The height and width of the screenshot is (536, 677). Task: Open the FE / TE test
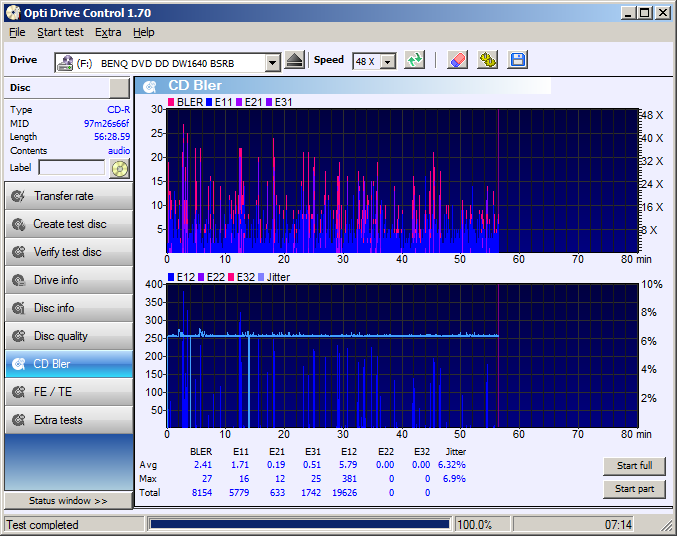(69, 392)
